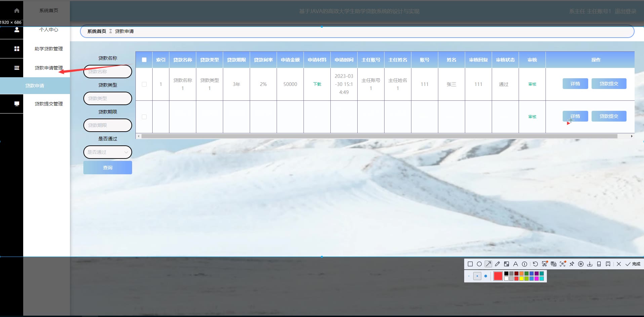Viewport: 644px width, 317px height.
Task: Pin the screenshot to the screen
Action: [572, 264]
